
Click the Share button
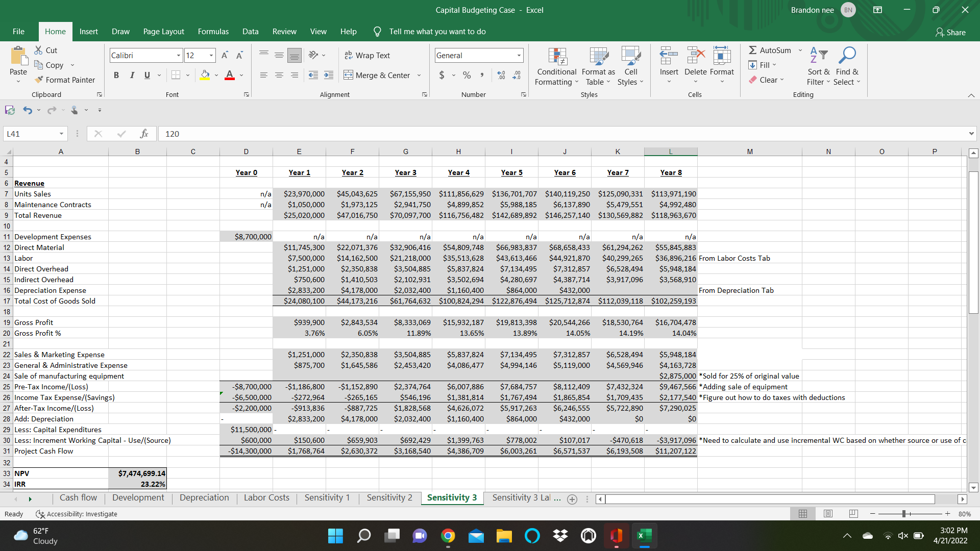click(950, 32)
